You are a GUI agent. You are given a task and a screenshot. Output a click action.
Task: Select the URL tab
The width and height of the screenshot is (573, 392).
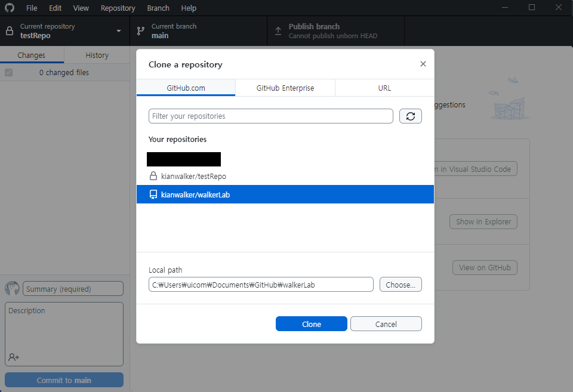coord(384,88)
